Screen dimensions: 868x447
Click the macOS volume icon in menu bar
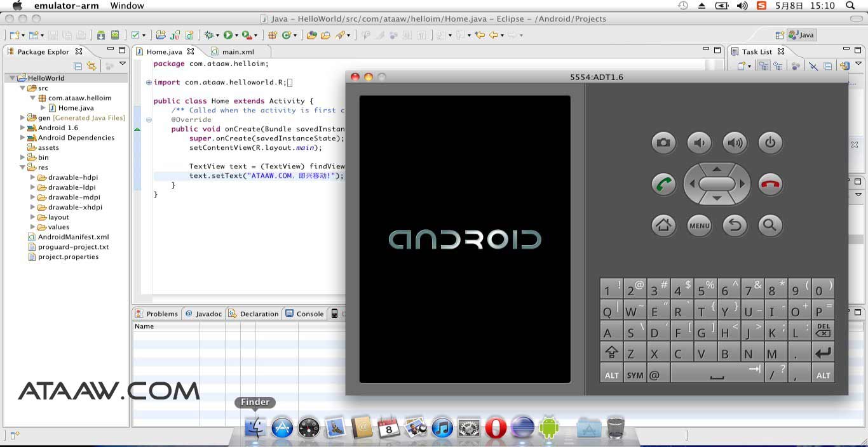(742, 6)
